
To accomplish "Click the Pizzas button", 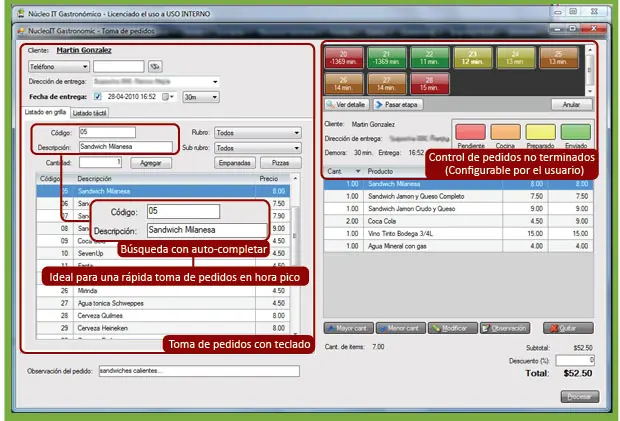I will click(x=280, y=163).
